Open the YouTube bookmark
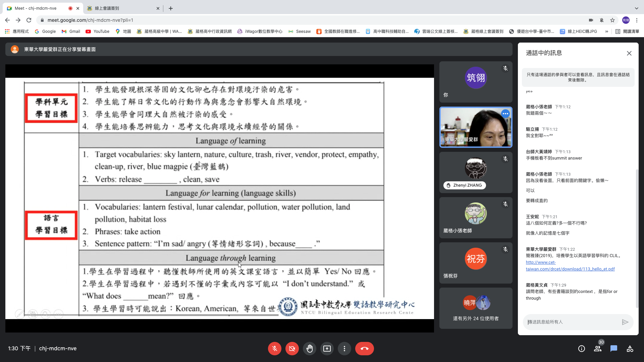644x362 pixels. pyautogui.click(x=98, y=32)
